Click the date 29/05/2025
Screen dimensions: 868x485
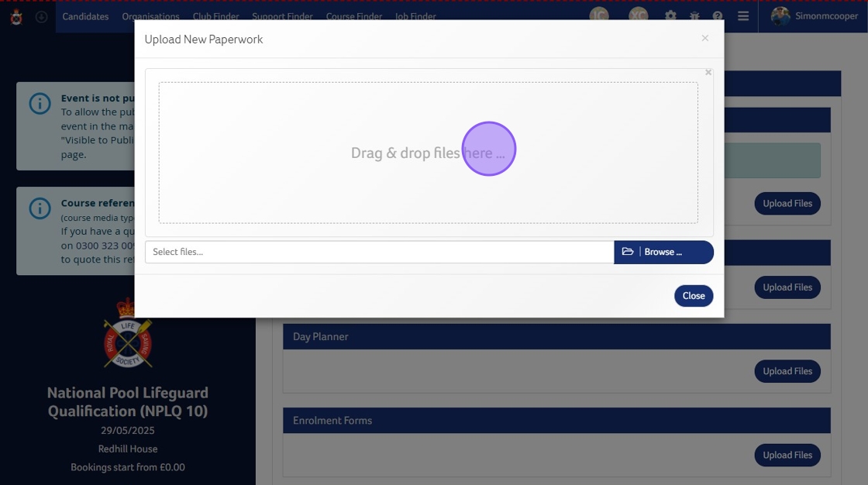pyautogui.click(x=128, y=430)
